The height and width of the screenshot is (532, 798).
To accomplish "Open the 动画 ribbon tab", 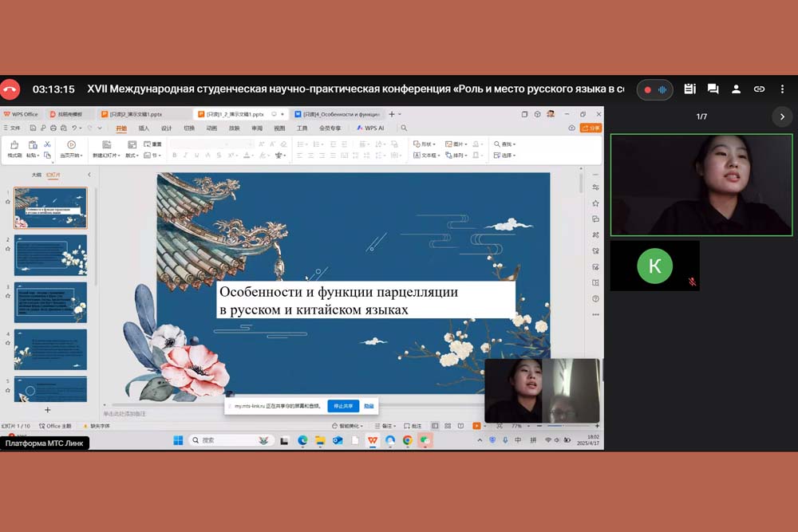I will point(211,128).
